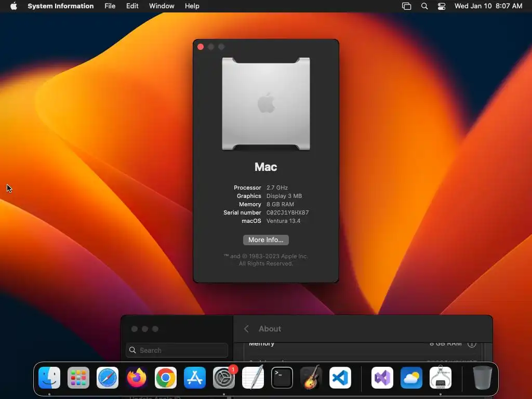Open Visual Studio from the Dock
The width and height of the screenshot is (532, 399).
[382, 378]
